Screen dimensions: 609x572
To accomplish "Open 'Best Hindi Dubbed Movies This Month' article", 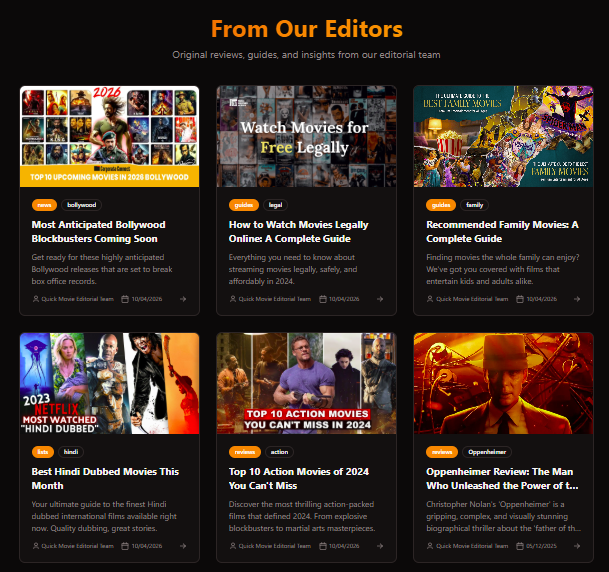I will coord(105,479).
